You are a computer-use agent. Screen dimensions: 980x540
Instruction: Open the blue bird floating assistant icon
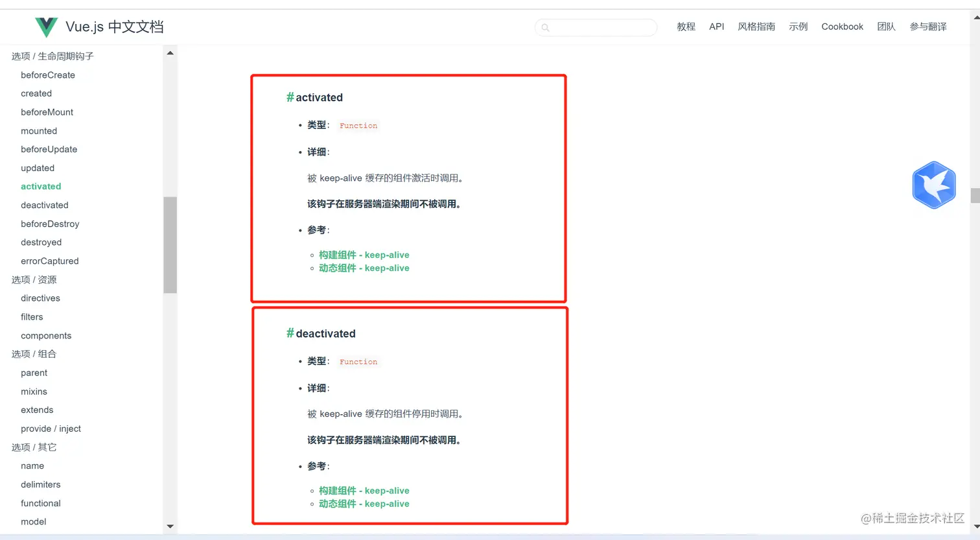tap(934, 185)
